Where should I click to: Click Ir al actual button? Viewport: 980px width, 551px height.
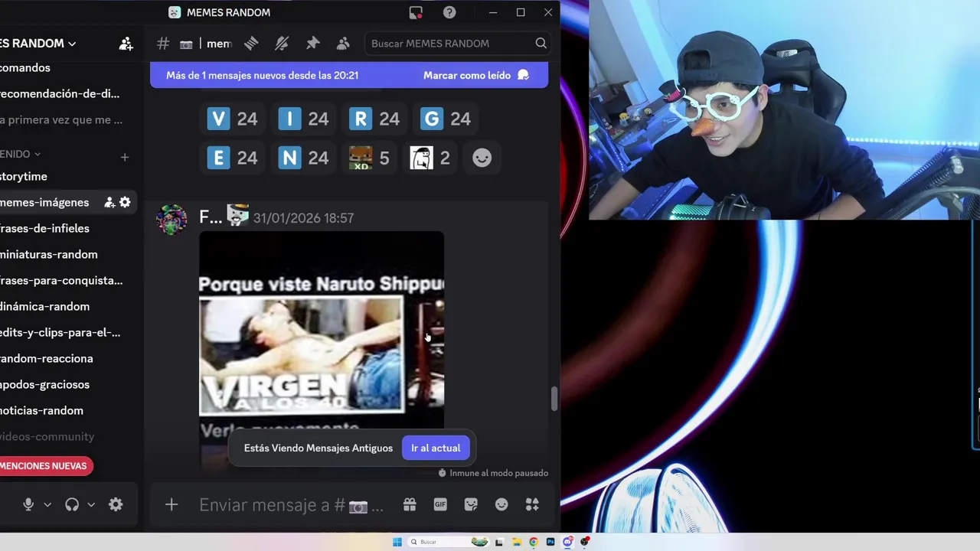coord(436,448)
